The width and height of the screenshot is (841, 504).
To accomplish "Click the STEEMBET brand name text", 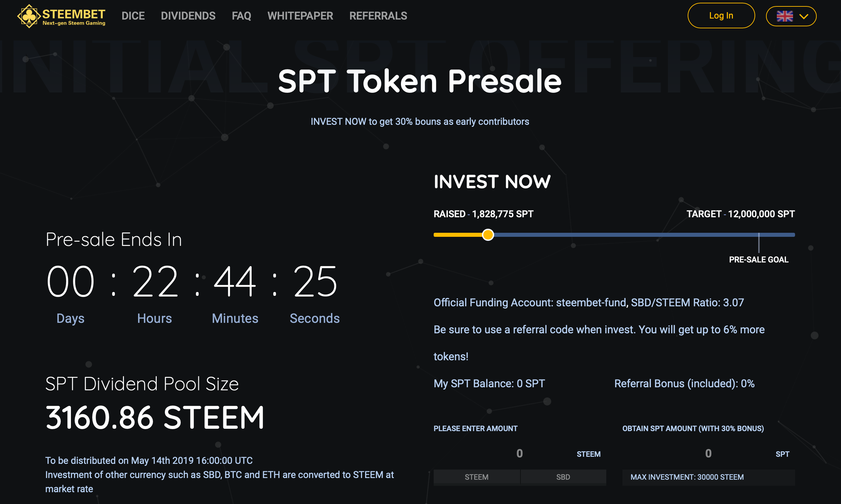I will coord(74,14).
